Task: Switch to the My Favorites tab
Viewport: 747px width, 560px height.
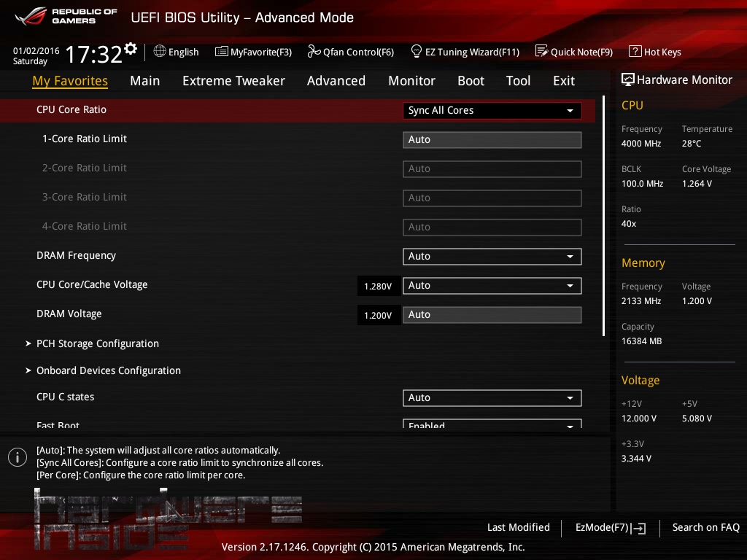Action: (70, 81)
